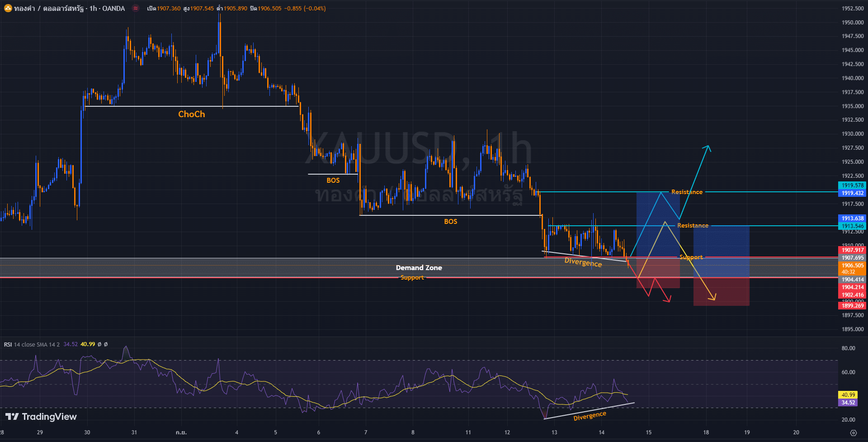Click the gold symbol logo icon

coord(8,8)
